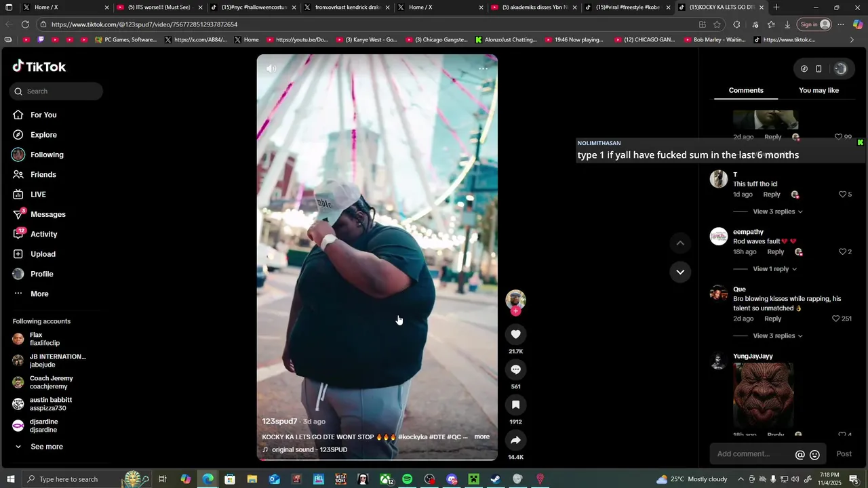Open Steam from the taskbar
The height and width of the screenshot is (488, 868).
coord(496,479)
